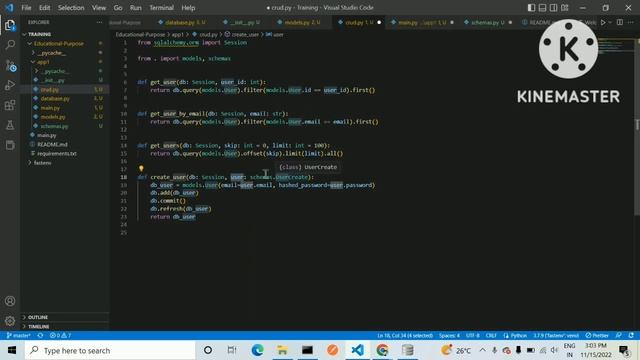
Task: Open the Extensions view
Action: [x=10, y=105]
